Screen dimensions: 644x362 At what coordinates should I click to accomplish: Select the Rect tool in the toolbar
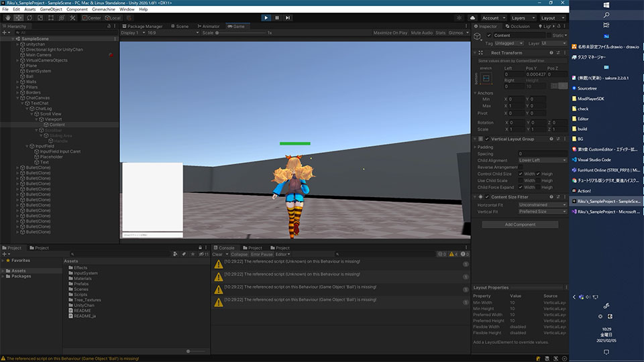[51, 17]
